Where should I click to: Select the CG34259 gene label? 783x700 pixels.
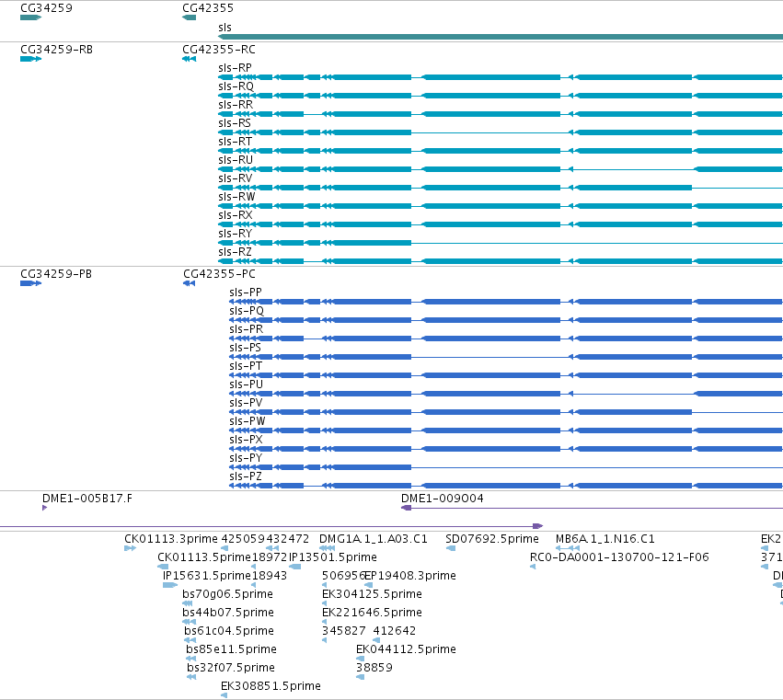[x=46, y=8]
